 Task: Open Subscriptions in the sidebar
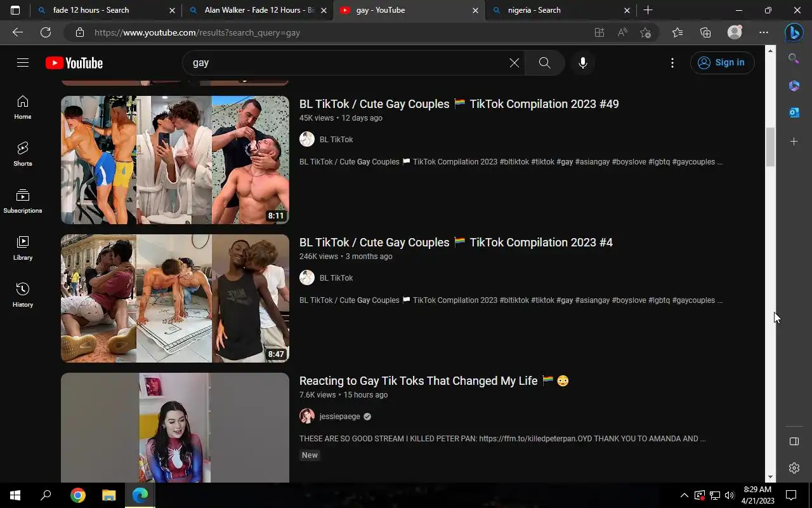23,201
